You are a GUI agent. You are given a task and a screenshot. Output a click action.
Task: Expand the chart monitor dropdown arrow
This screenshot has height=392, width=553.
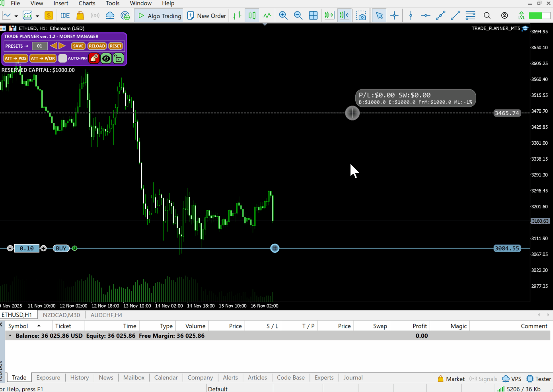37,16
